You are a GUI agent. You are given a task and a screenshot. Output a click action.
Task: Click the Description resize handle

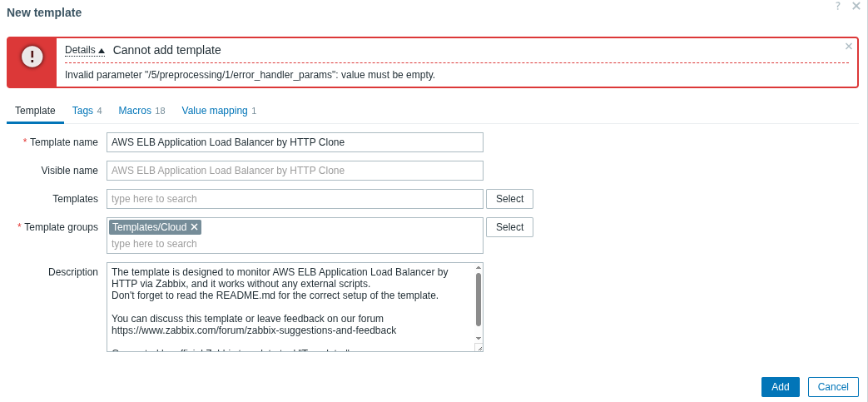pos(479,347)
